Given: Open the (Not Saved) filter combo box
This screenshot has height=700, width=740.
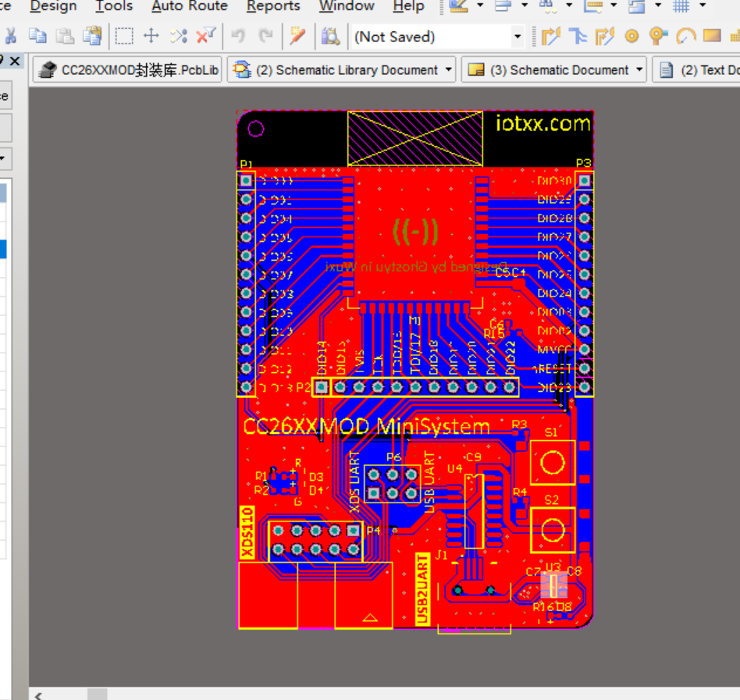Looking at the screenshot, I should 438,37.
